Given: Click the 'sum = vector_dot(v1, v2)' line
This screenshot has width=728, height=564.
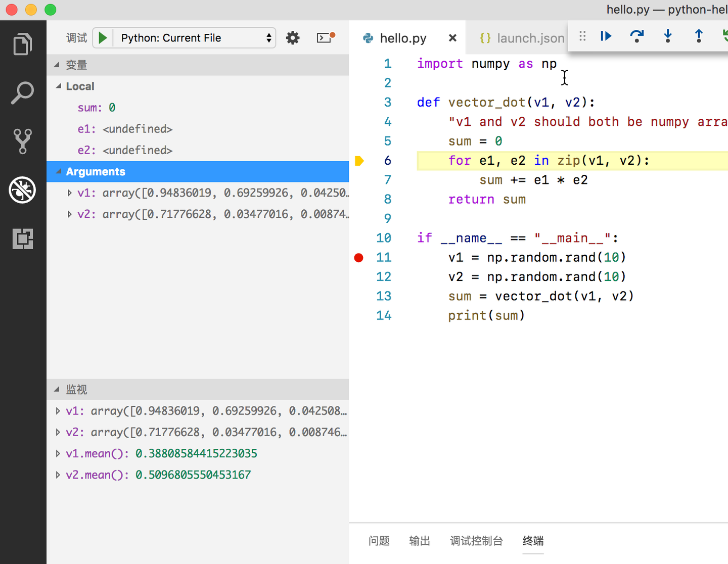Looking at the screenshot, I should click(541, 296).
